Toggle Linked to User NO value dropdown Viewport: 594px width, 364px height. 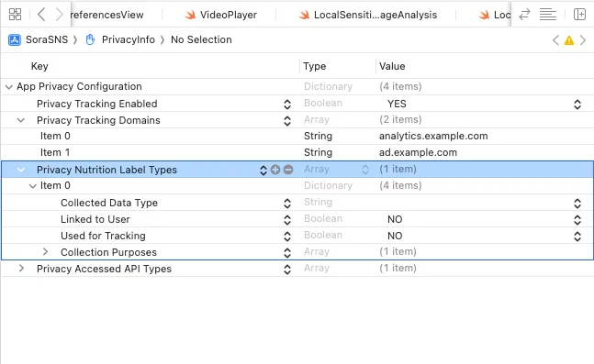point(577,220)
